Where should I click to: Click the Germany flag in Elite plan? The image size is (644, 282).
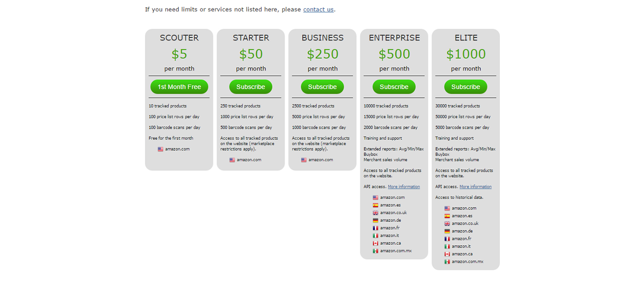coord(447,231)
